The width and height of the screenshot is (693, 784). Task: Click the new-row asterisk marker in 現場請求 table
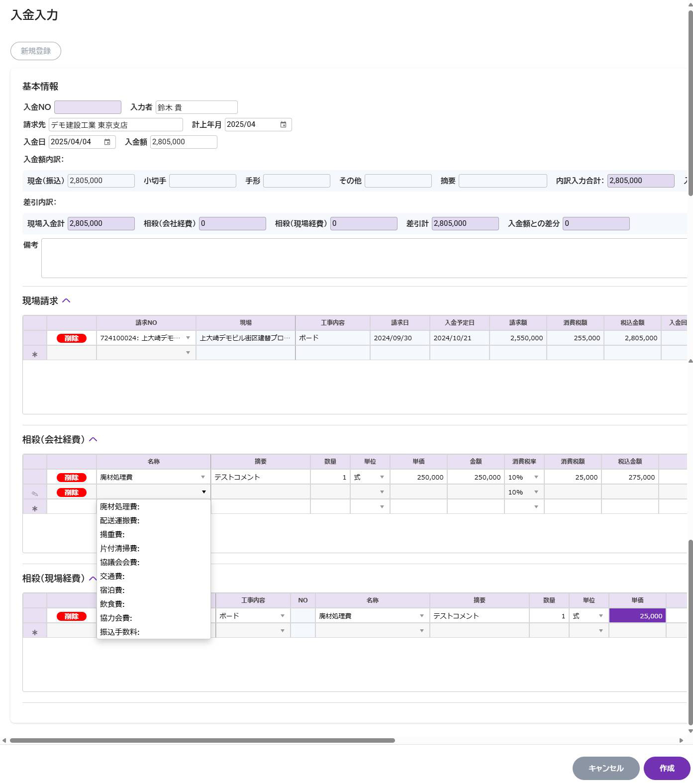pyautogui.click(x=35, y=354)
